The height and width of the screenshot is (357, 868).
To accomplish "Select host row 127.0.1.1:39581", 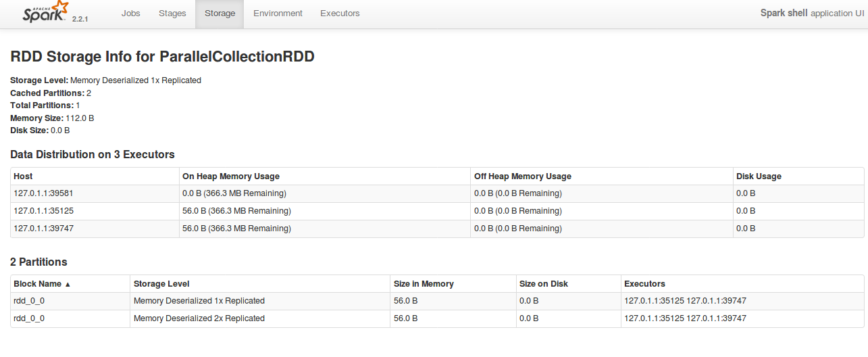I will tap(44, 193).
